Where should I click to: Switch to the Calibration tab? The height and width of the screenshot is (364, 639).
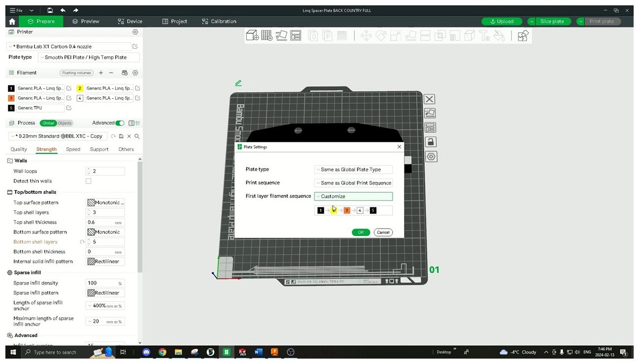(x=219, y=22)
